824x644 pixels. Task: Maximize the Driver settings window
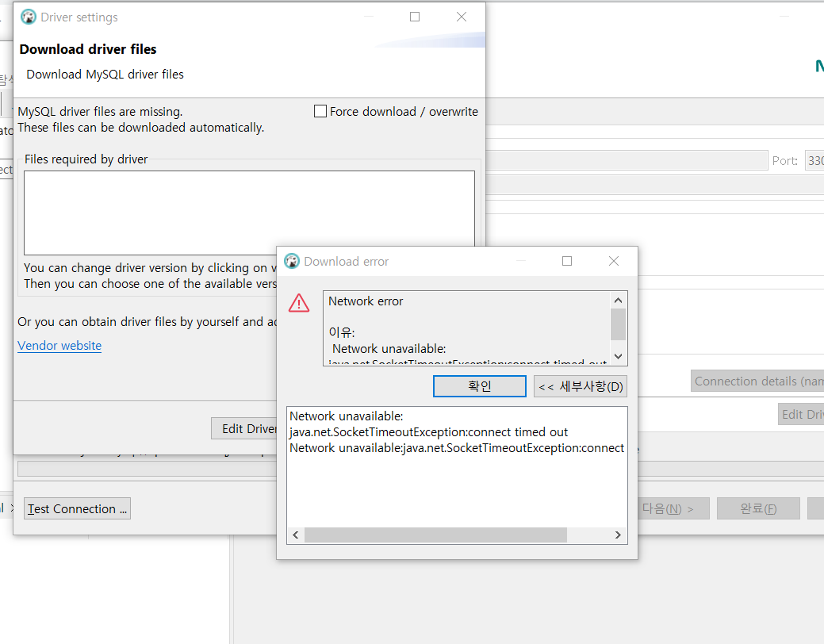[x=415, y=17]
